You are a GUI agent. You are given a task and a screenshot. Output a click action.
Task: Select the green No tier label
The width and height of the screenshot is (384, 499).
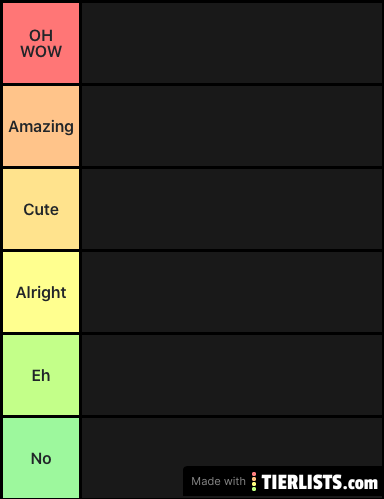coord(41,458)
